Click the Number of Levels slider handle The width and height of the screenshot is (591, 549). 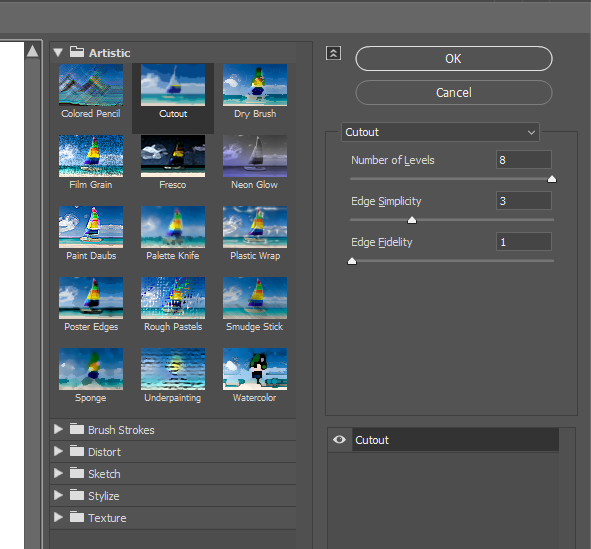point(552,179)
